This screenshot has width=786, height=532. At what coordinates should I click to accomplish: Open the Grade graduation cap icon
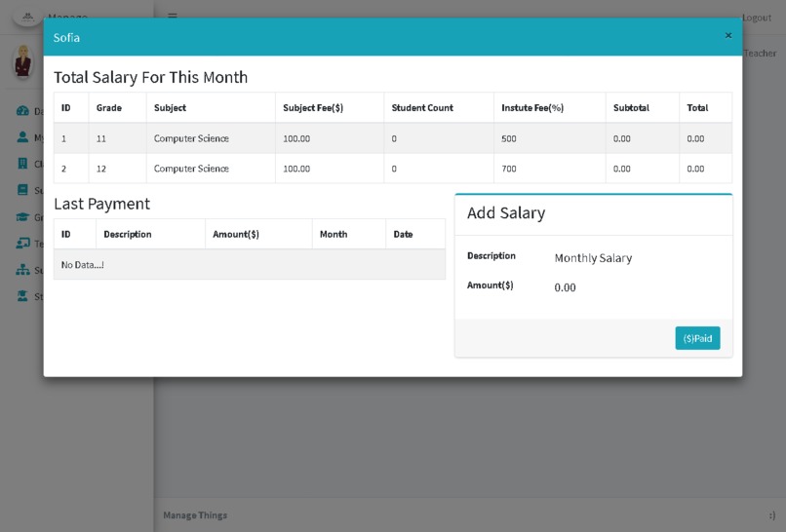(22, 217)
